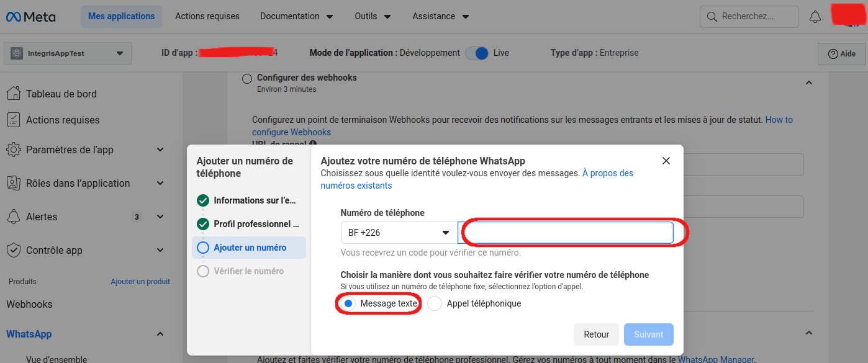Open How to configure Webhooks link
Image resolution: width=868 pixels, height=363 pixels.
(x=522, y=126)
